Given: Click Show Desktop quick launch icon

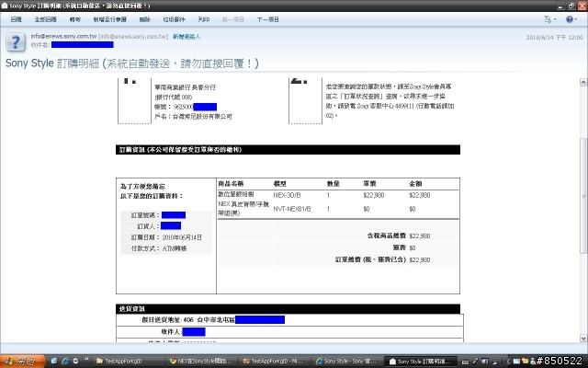Looking at the screenshot, I should tap(53, 361).
